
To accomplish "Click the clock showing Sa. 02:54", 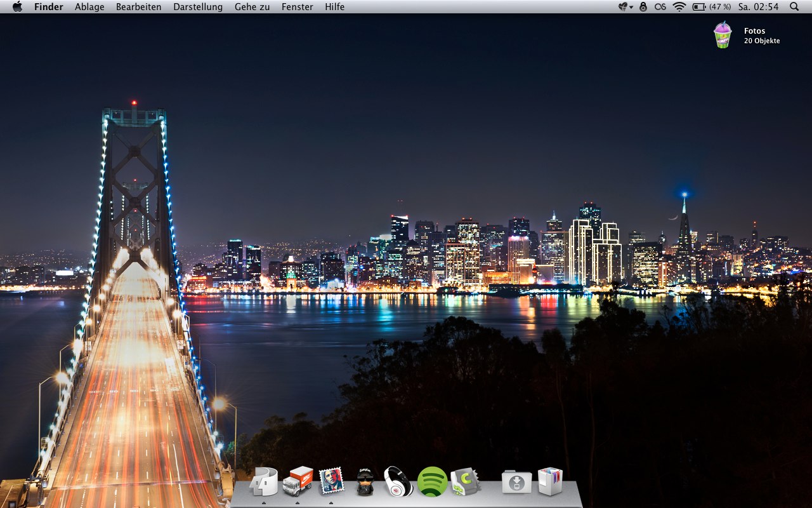I will pyautogui.click(x=758, y=7).
